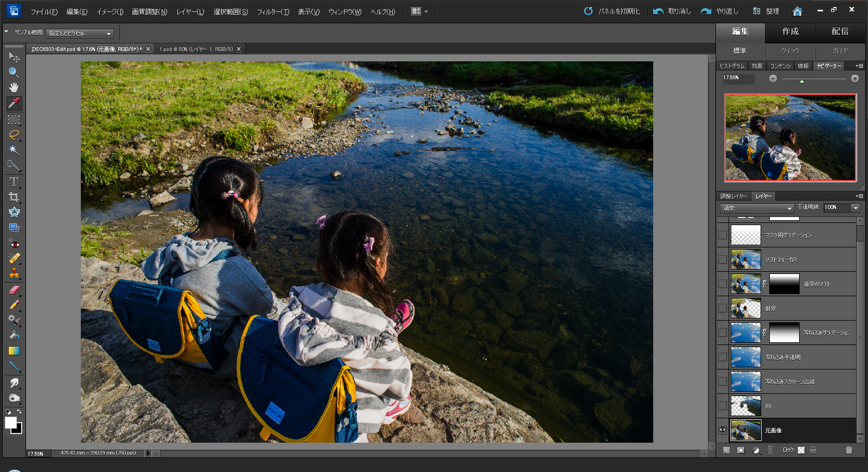Viewport: 868px width, 472px height.
Task: Select the Hand tool
Action: pyautogui.click(x=14, y=87)
